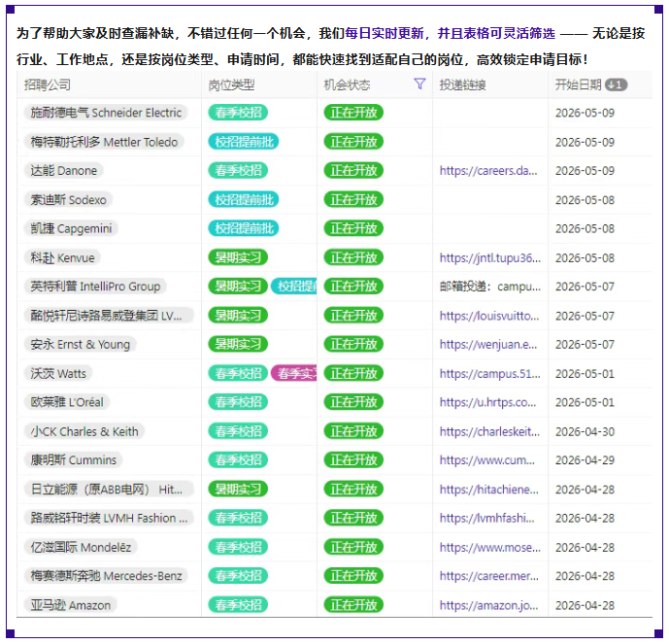The width and height of the screenshot is (669, 644).
Task: Click company tag 梅赛德斯奔驰 Mercedes-Benz
Action: point(106,576)
